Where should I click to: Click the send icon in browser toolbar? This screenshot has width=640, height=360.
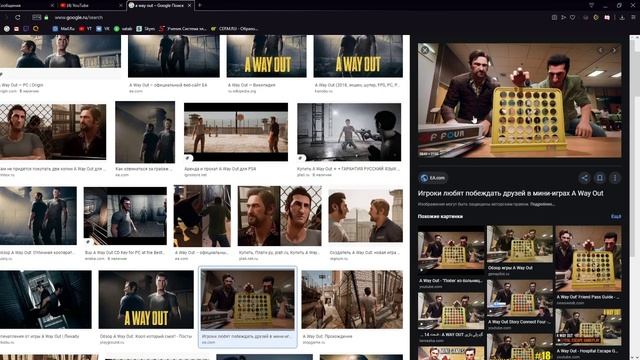pos(564,18)
